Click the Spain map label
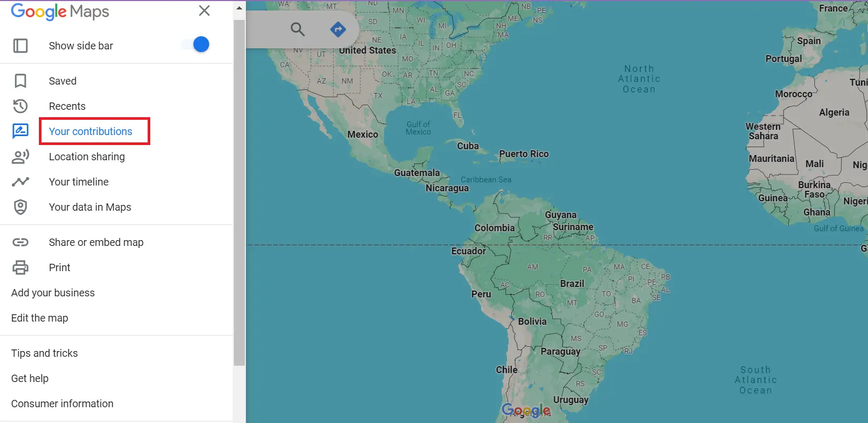The width and height of the screenshot is (868, 423). (x=809, y=41)
